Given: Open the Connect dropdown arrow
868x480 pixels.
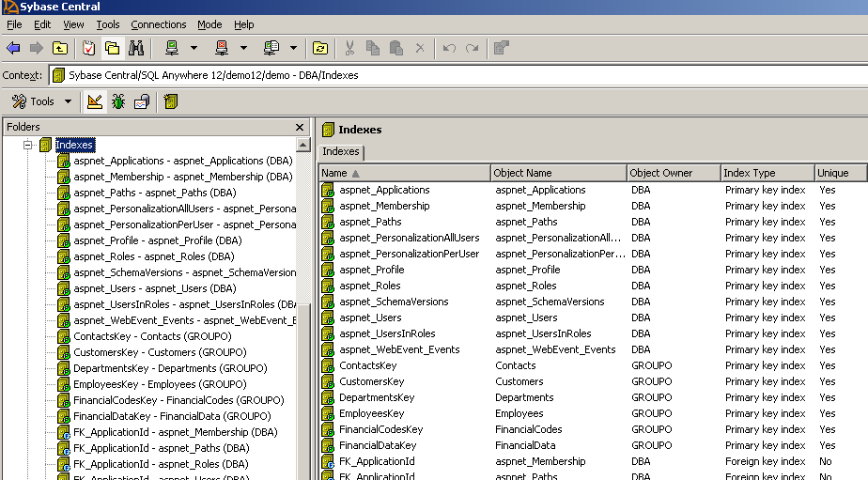Looking at the screenshot, I should (194, 48).
